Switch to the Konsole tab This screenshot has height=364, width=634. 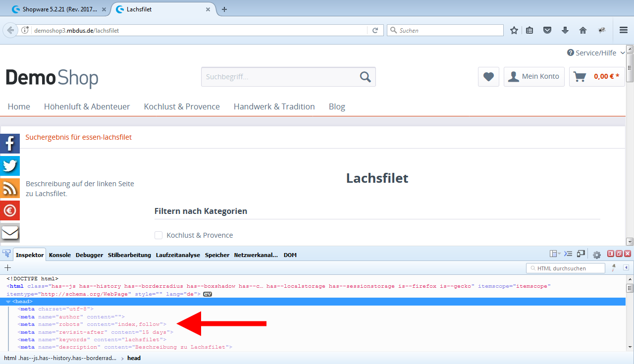60,255
